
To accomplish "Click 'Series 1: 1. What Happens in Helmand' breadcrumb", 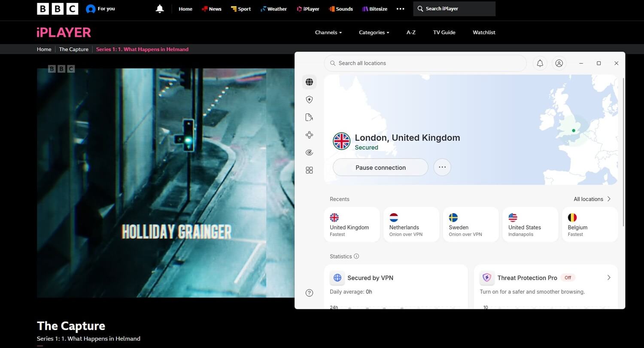I will point(142,49).
